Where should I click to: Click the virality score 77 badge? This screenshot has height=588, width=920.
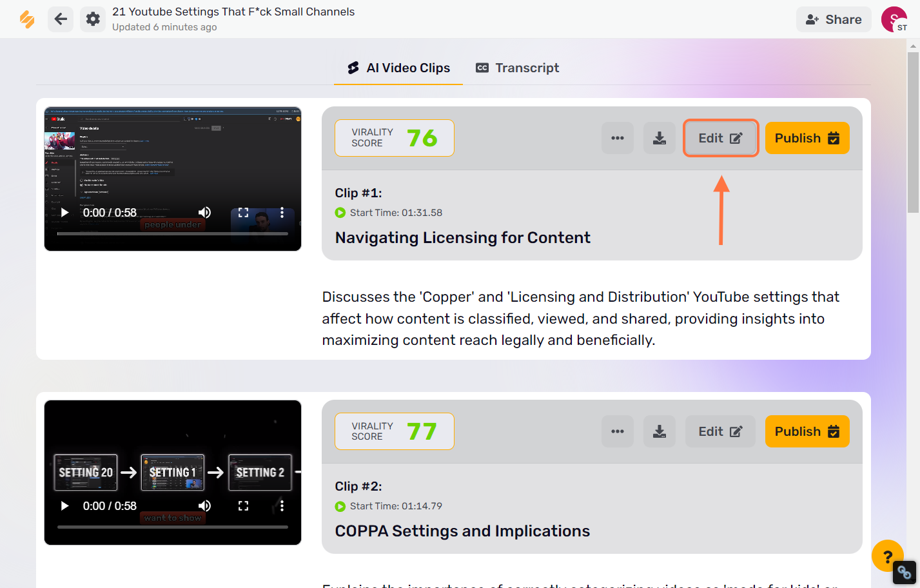(395, 431)
